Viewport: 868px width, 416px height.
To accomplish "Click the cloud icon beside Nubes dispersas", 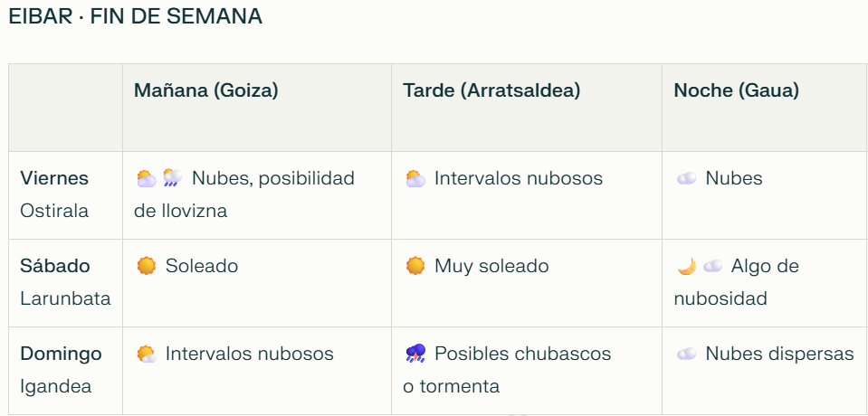I will 687,354.
